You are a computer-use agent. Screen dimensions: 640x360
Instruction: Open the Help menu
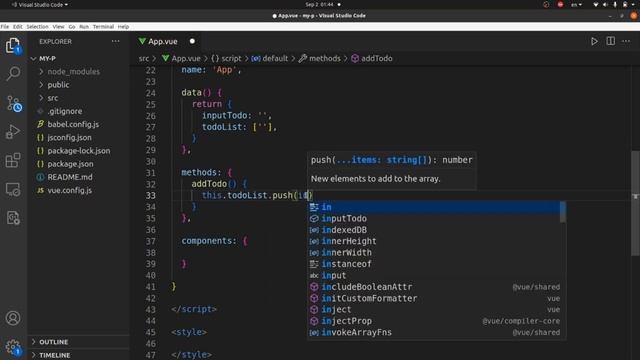point(123,27)
